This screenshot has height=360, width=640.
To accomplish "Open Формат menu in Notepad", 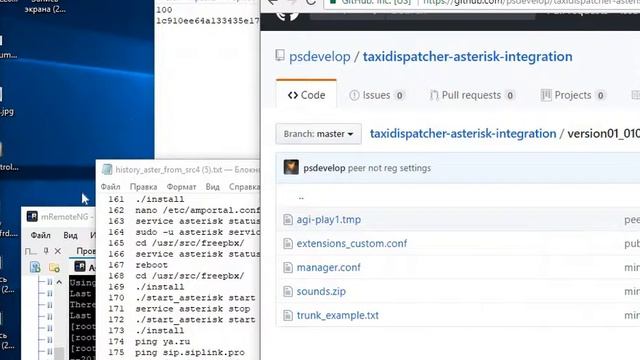I will pyautogui.click(x=181, y=187).
